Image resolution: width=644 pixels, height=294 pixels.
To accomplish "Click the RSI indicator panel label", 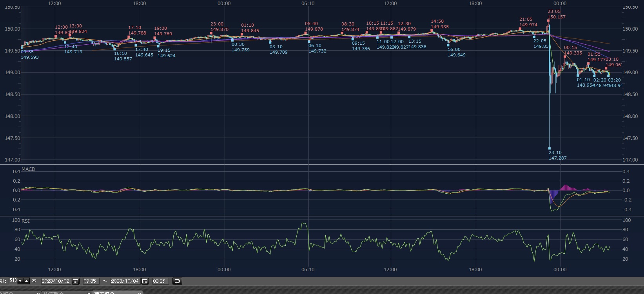I will point(25,221).
